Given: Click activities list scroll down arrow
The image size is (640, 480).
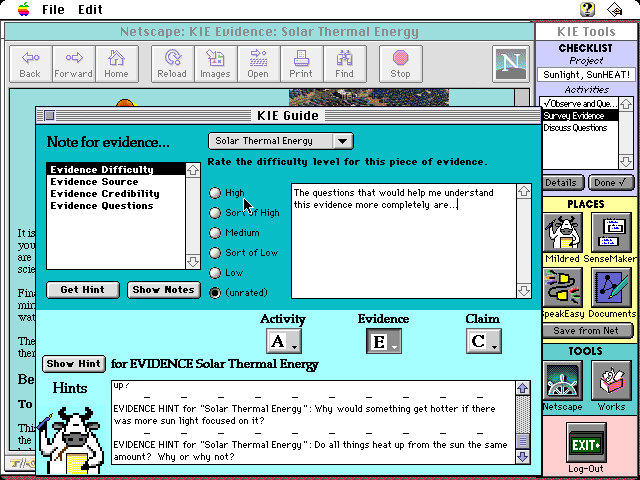Looking at the screenshot, I should click(x=626, y=162).
